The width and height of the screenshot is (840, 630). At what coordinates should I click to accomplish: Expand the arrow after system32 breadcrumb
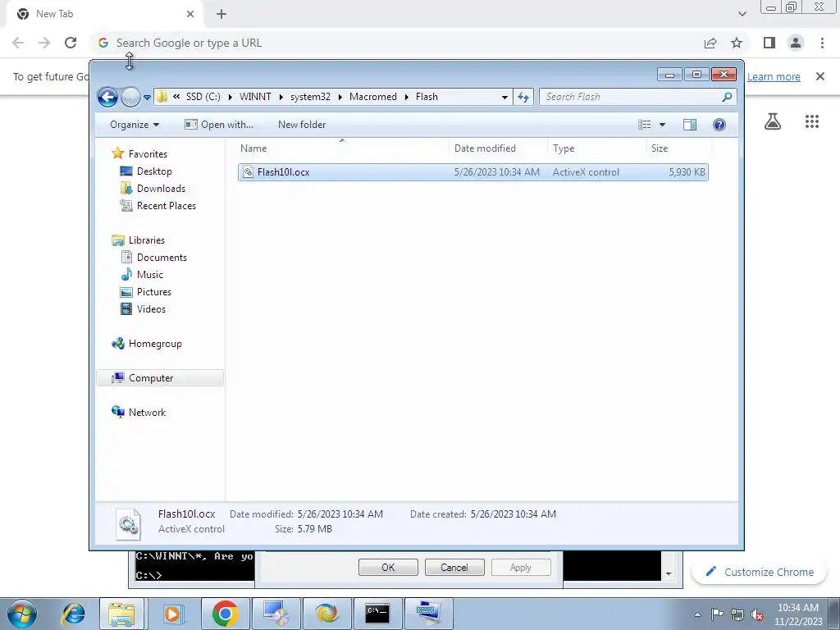pyautogui.click(x=340, y=97)
